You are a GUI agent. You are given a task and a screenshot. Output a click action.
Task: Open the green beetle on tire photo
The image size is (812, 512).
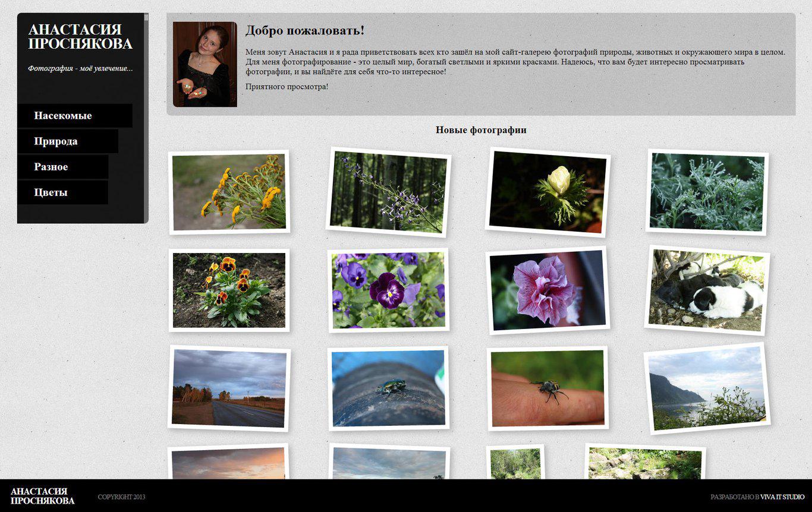coord(388,388)
